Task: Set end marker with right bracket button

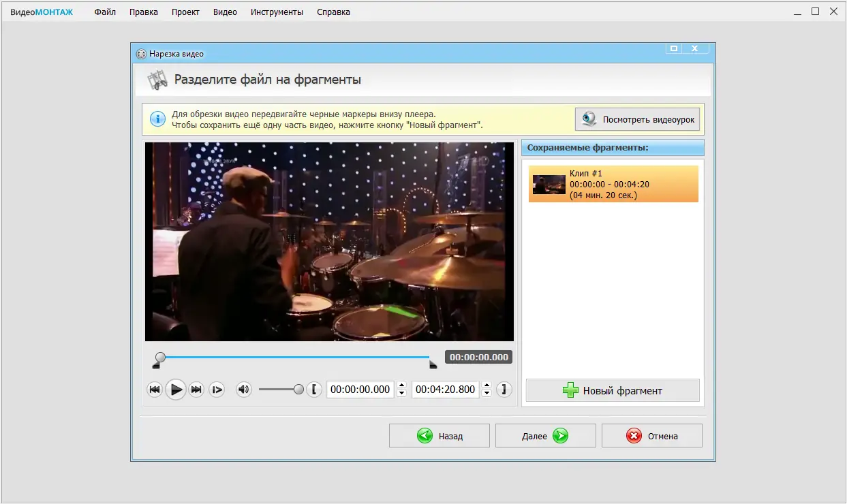Action: point(504,390)
